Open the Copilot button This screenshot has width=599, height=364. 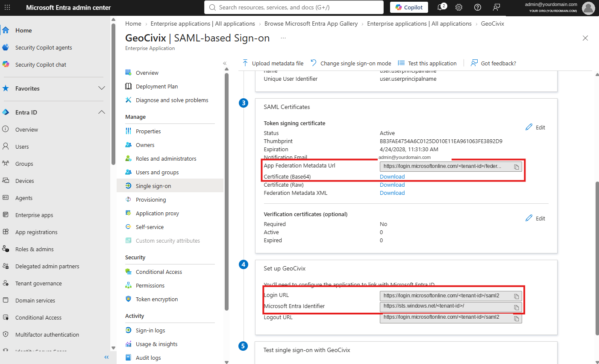[409, 7]
